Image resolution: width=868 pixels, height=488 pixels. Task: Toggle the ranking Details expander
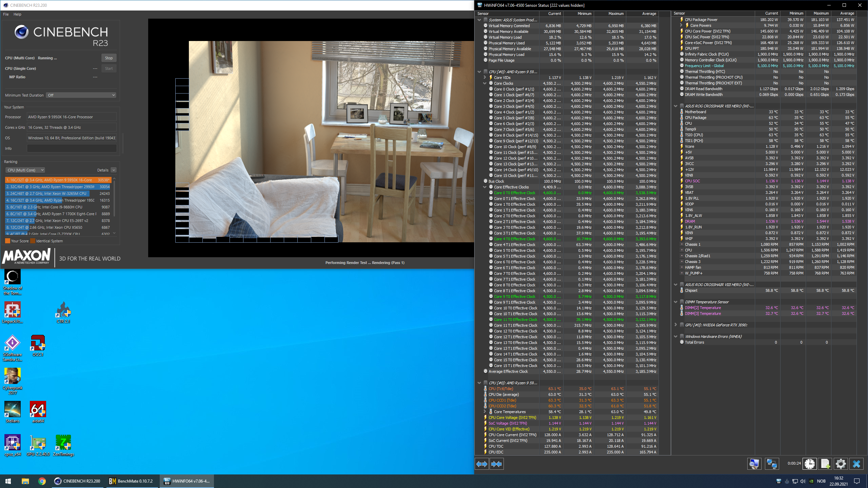114,170
